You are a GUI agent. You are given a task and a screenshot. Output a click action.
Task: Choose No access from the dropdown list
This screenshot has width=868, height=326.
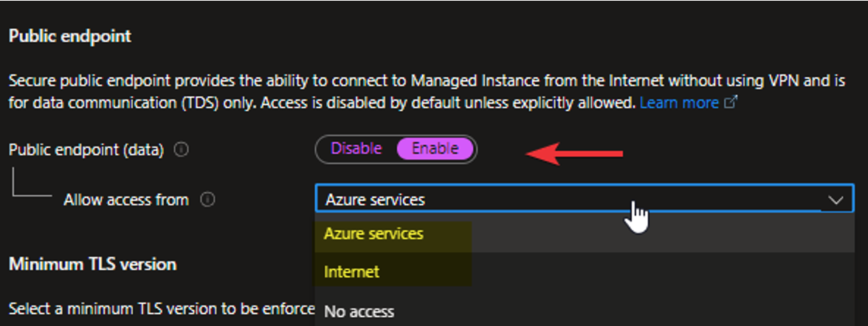pos(359,312)
